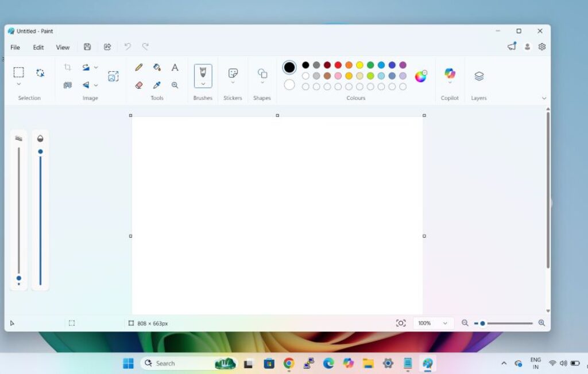Open File Explorer from the taskbar
Image resolution: width=588 pixels, height=374 pixels.
pyautogui.click(x=368, y=363)
